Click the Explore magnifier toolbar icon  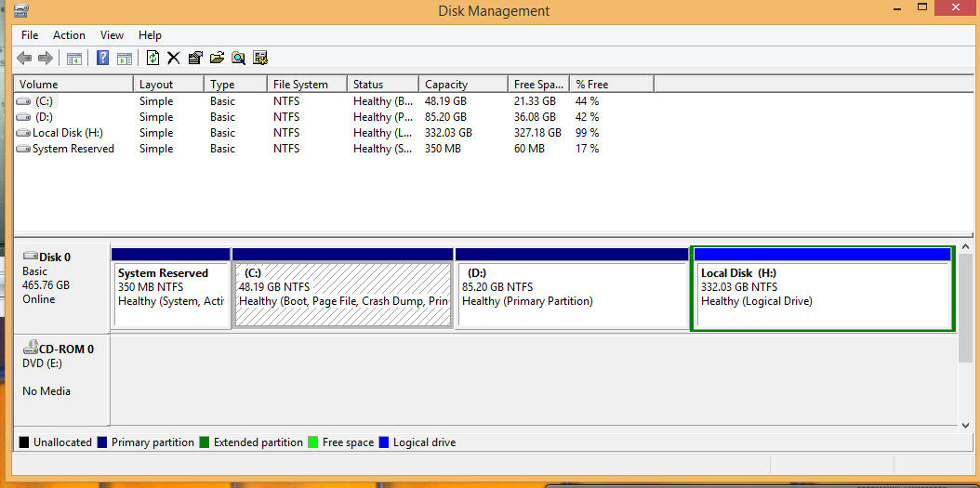pyautogui.click(x=238, y=59)
